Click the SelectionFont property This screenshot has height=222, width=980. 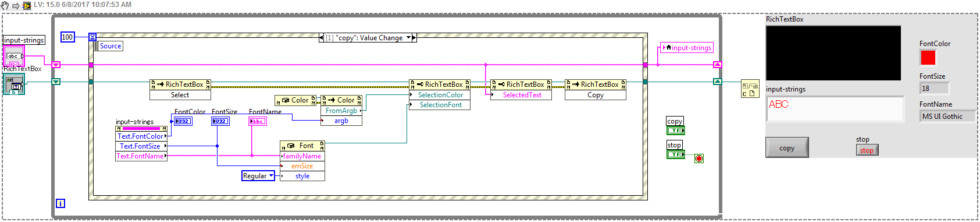pyautogui.click(x=440, y=105)
